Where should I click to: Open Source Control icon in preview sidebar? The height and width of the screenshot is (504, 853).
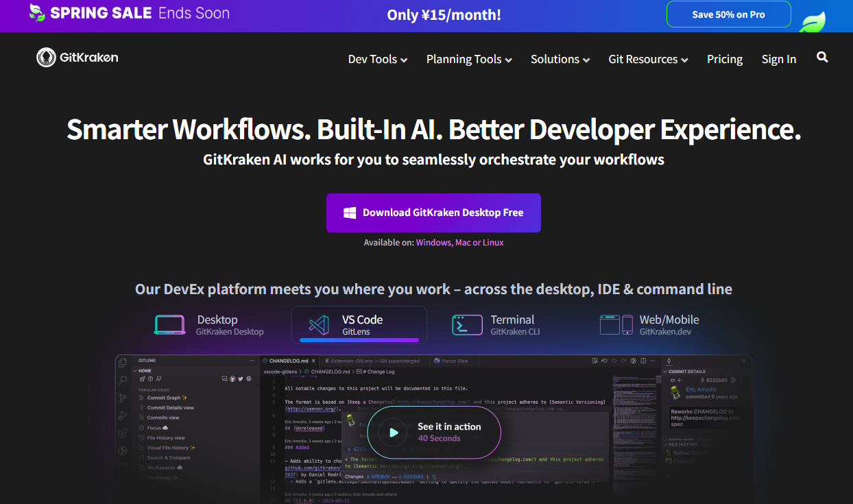click(123, 398)
